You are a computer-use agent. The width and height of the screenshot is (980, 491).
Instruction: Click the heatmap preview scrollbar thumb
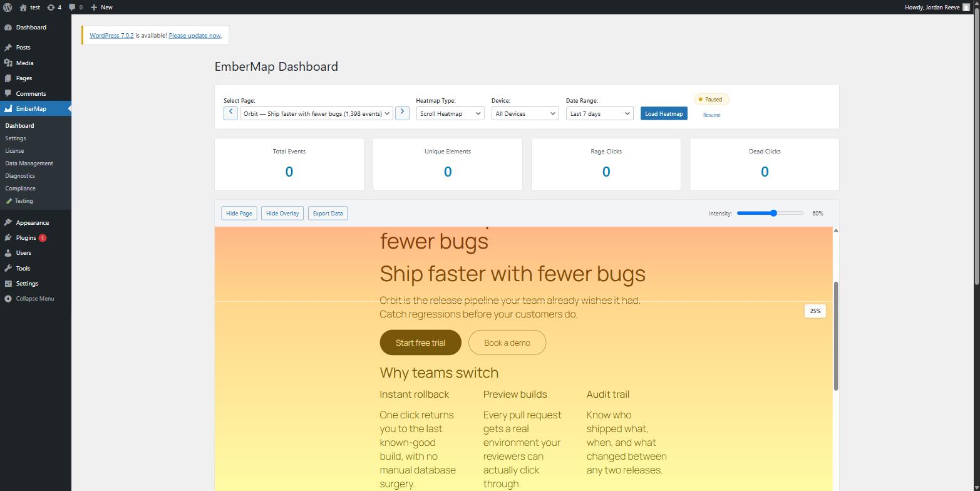point(836,336)
